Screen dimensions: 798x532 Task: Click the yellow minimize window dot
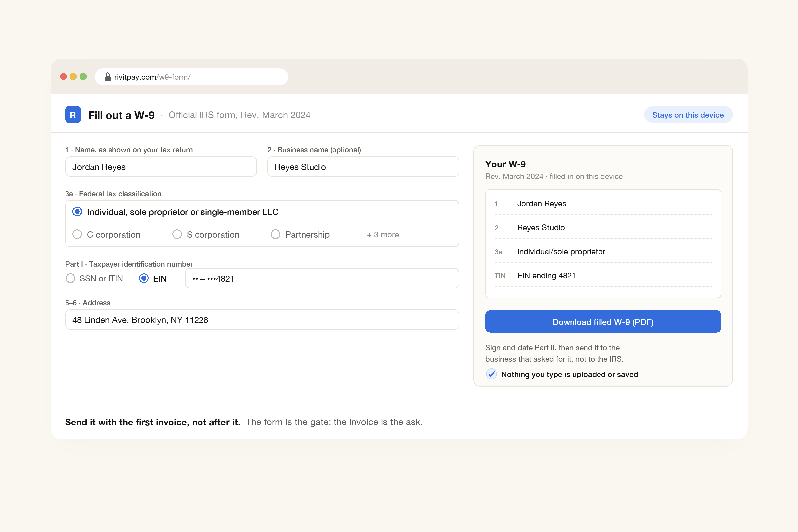pyautogui.click(x=73, y=77)
